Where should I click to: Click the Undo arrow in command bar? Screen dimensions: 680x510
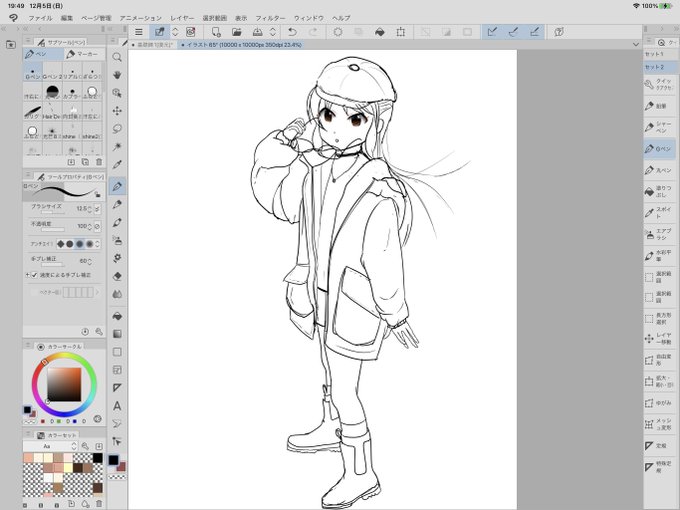coord(292,32)
